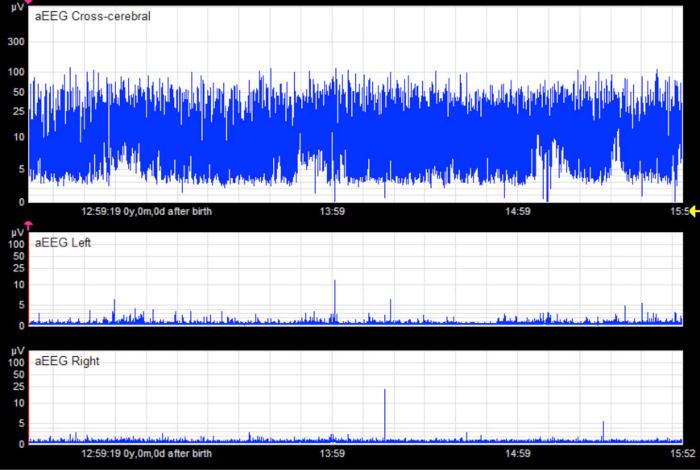700x470 pixels.
Task: Click the pink marker above the aEEG Left panel
Action: pos(28,226)
